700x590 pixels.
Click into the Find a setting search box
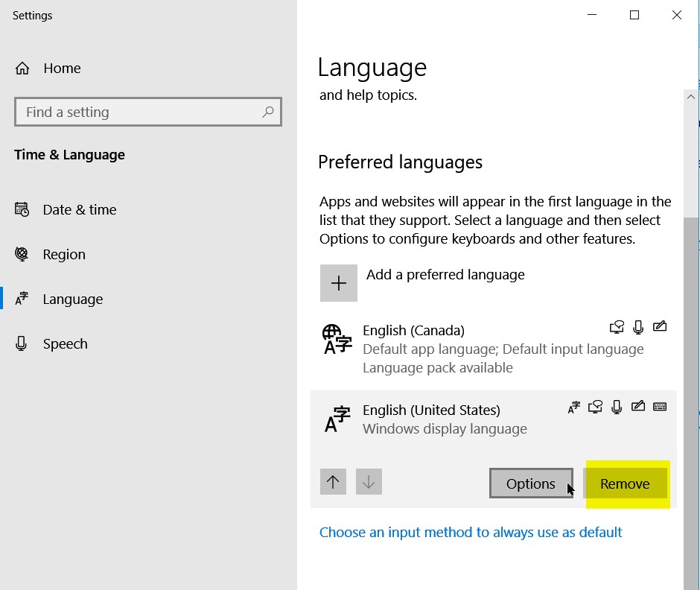click(x=147, y=112)
